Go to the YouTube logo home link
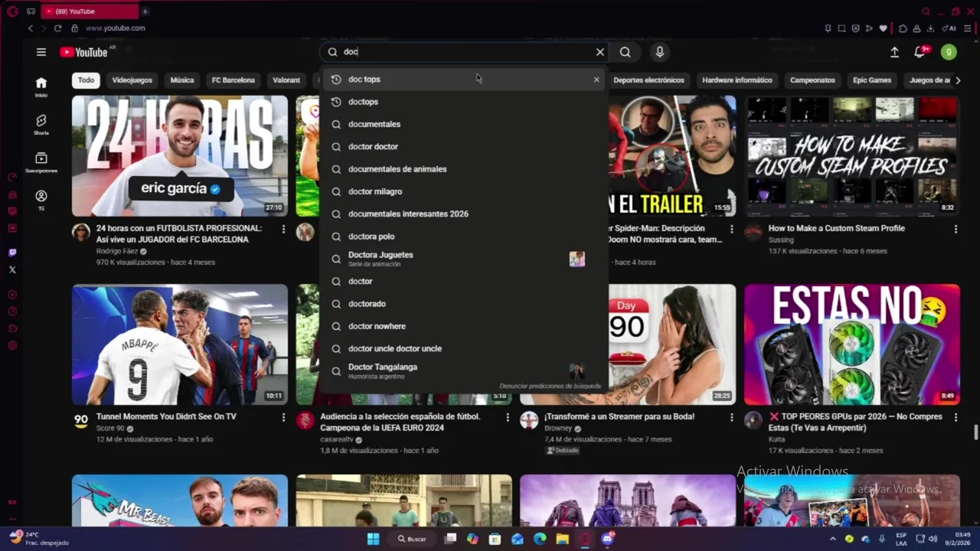This screenshot has width=980, height=551. click(x=83, y=52)
